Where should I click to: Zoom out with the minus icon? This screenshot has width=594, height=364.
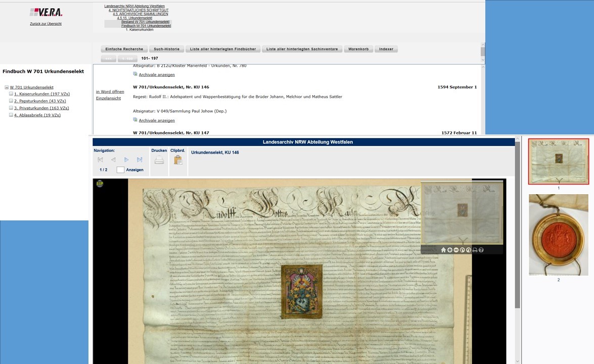pyautogui.click(x=456, y=250)
